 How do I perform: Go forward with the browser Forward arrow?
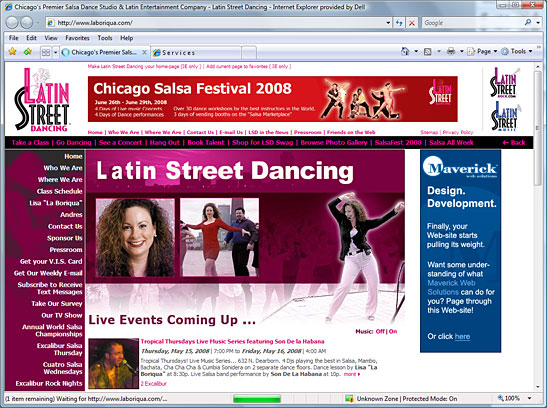tap(27, 23)
